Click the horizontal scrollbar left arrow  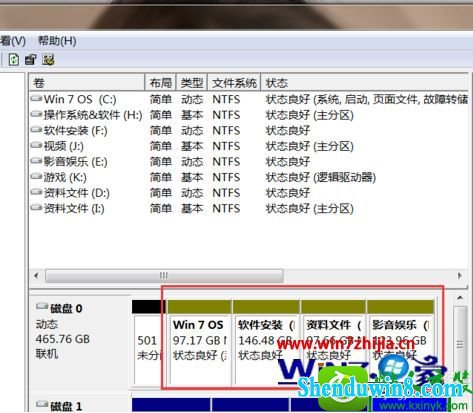pyautogui.click(x=36, y=276)
